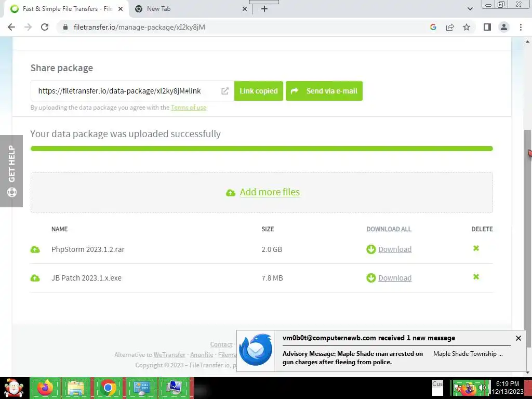This screenshot has height=399, width=532.
Task: Reload the filetransfer.io page
Action: click(45, 27)
